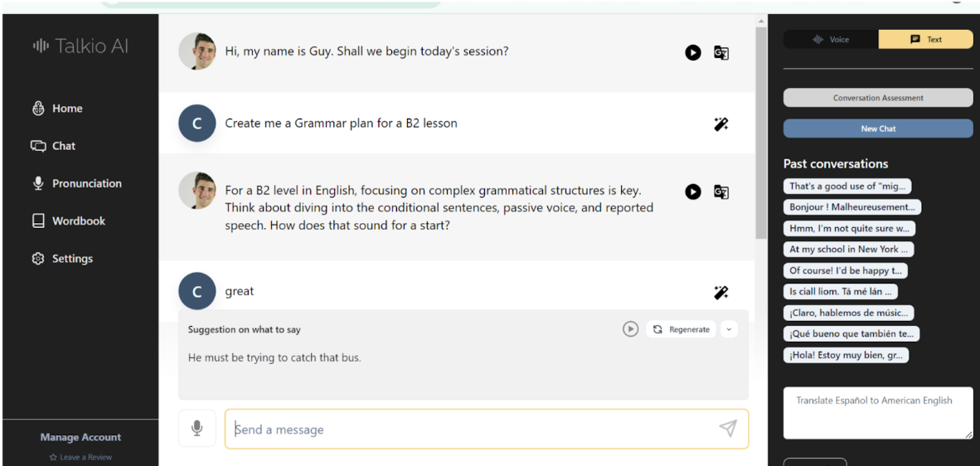Translate the B2 level reply message

pyautogui.click(x=721, y=192)
